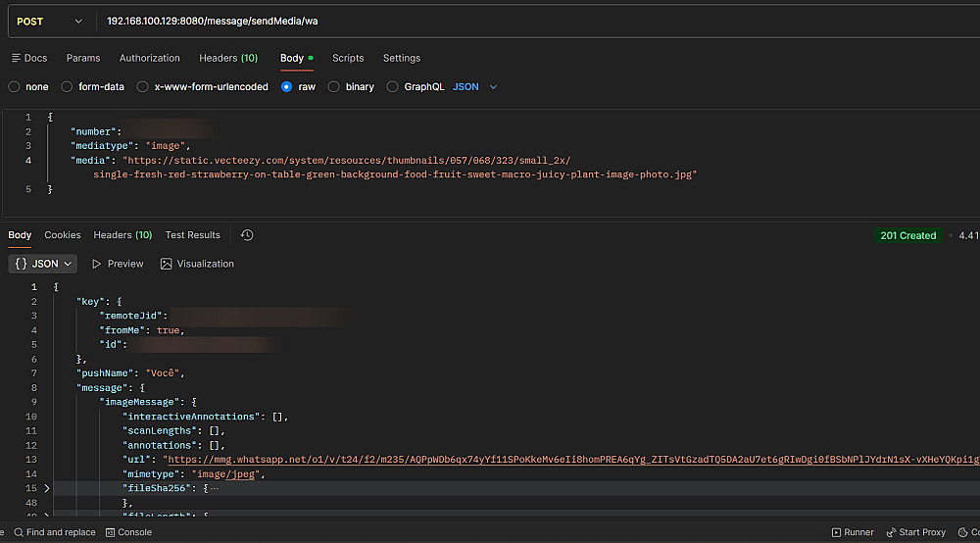Select the binary body option
The height and width of the screenshot is (543, 980).
pos(334,86)
